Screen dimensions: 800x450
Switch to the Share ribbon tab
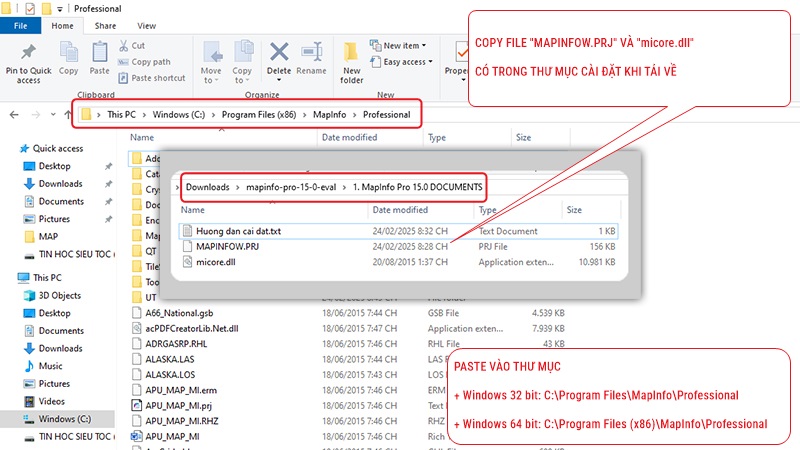[x=105, y=26]
